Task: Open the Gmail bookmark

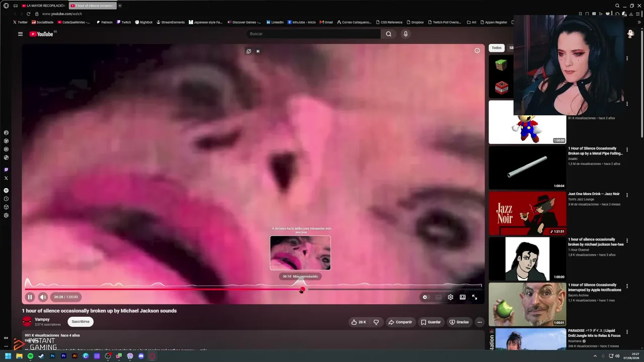Action: [x=327, y=22]
